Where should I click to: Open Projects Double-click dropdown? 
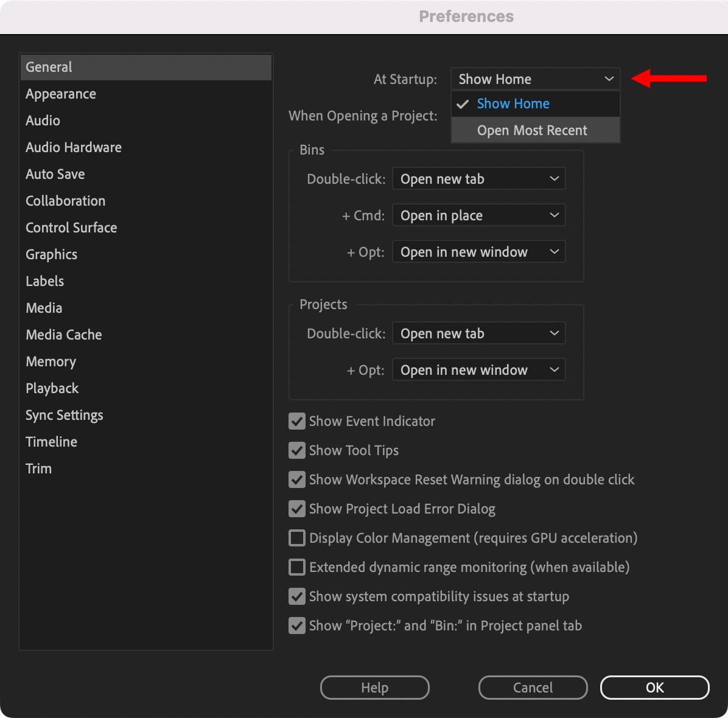click(x=478, y=333)
